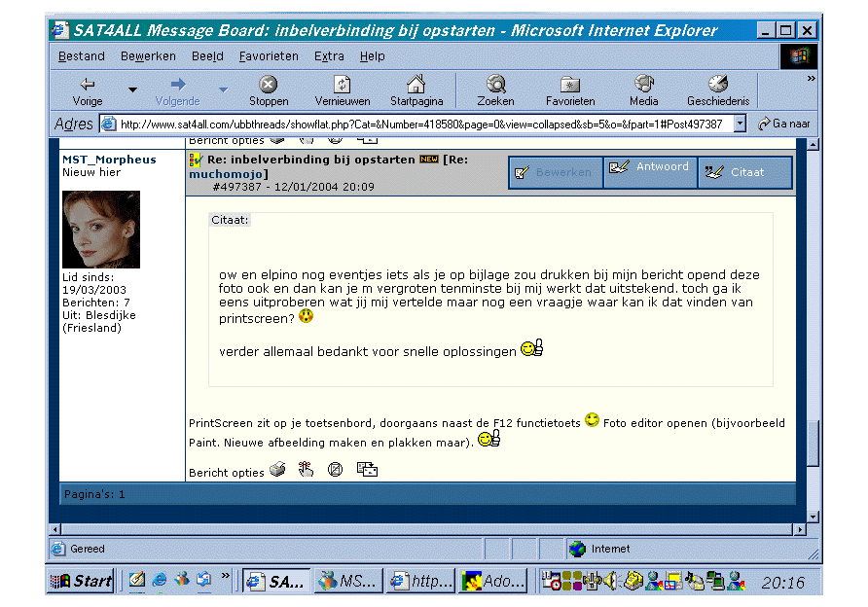Click the vertical scrollbar up arrow

(813, 145)
